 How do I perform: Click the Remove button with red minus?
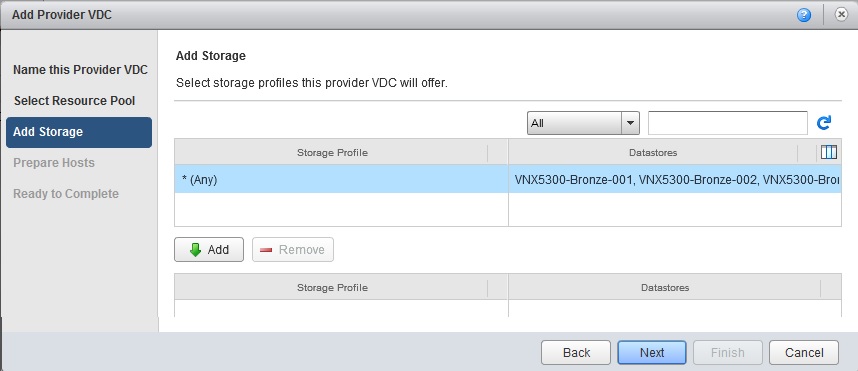pyautogui.click(x=293, y=250)
